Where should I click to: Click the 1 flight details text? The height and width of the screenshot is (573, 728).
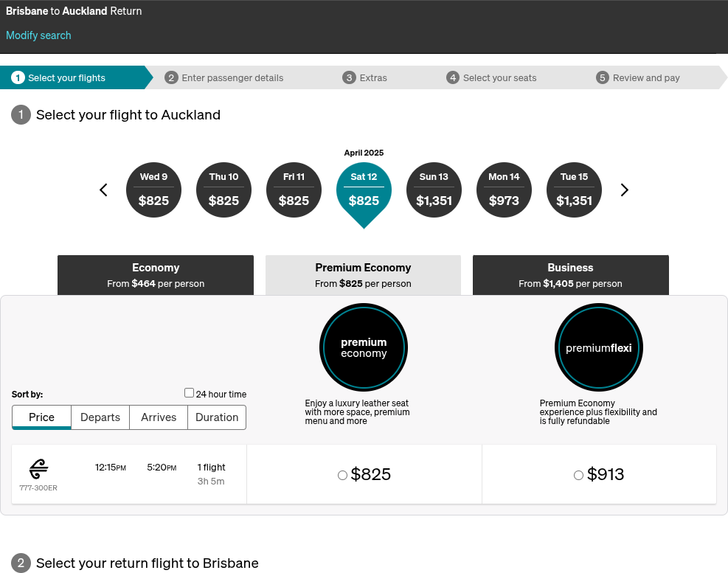coord(211,467)
